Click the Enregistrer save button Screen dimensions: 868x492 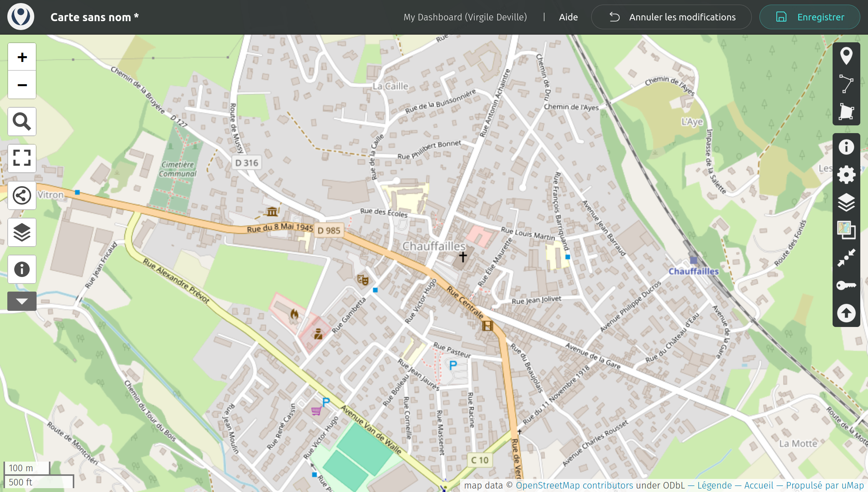809,17
